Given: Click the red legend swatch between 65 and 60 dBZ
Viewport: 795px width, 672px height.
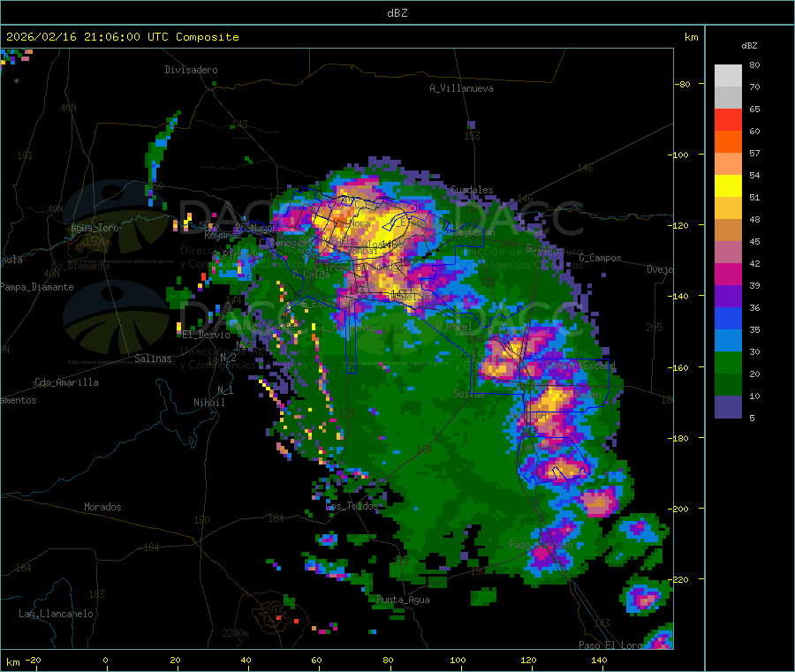Looking at the screenshot, I should click(x=728, y=119).
